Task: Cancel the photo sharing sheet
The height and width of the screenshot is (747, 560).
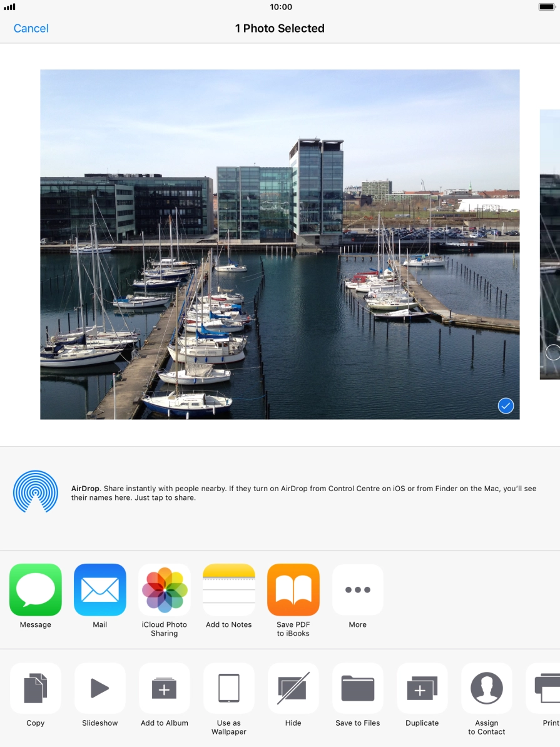Action: [31, 28]
